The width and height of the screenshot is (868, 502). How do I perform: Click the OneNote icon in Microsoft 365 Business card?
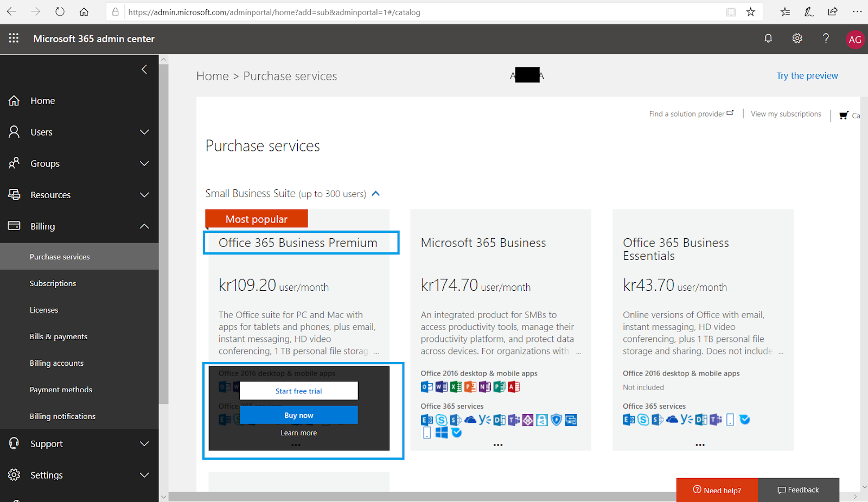[484, 387]
